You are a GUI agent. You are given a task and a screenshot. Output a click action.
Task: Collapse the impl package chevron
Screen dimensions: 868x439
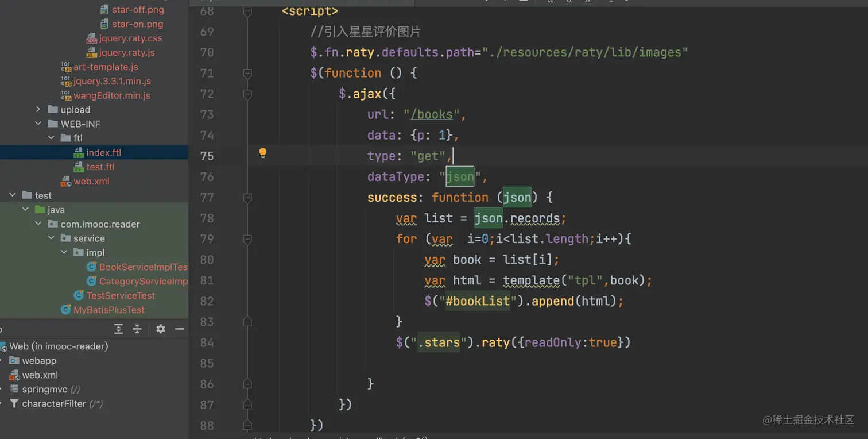click(x=63, y=253)
